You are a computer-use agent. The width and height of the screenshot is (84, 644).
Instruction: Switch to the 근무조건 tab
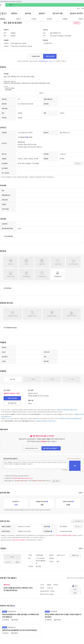coord(18,19)
